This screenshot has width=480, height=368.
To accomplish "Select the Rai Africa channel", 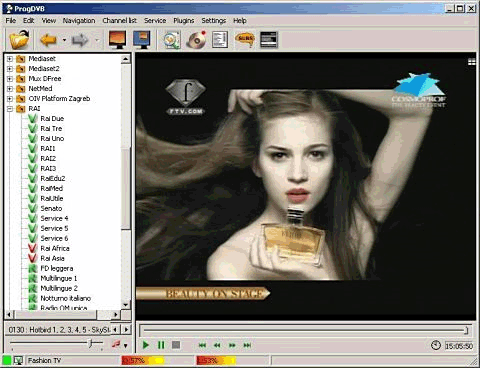I will (55, 249).
